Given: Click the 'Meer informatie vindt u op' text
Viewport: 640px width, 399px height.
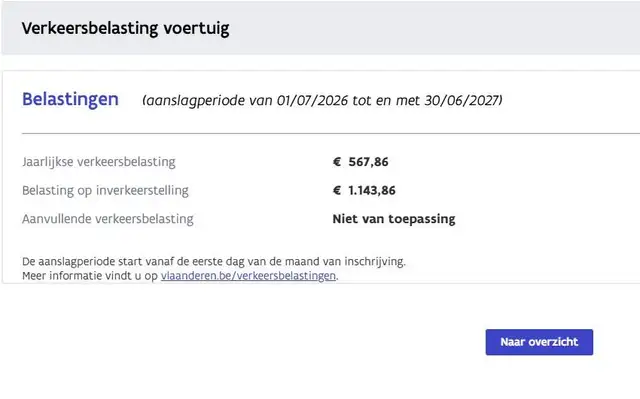Looking at the screenshot, I should 90,276.
